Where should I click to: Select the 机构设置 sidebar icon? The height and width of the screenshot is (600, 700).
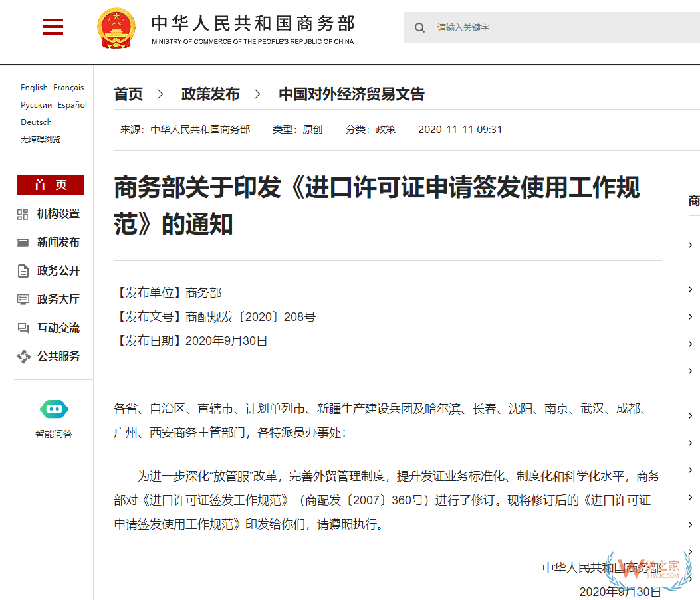[23, 214]
